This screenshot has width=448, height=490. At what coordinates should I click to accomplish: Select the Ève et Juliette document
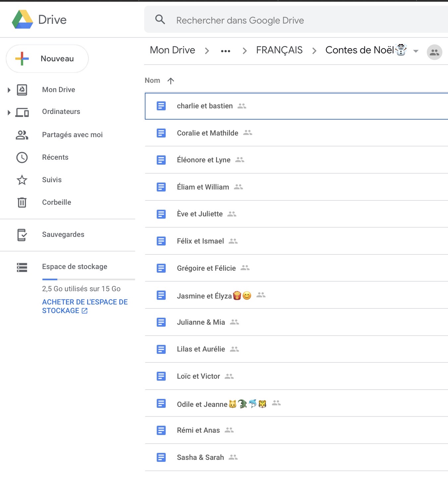[296, 214]
